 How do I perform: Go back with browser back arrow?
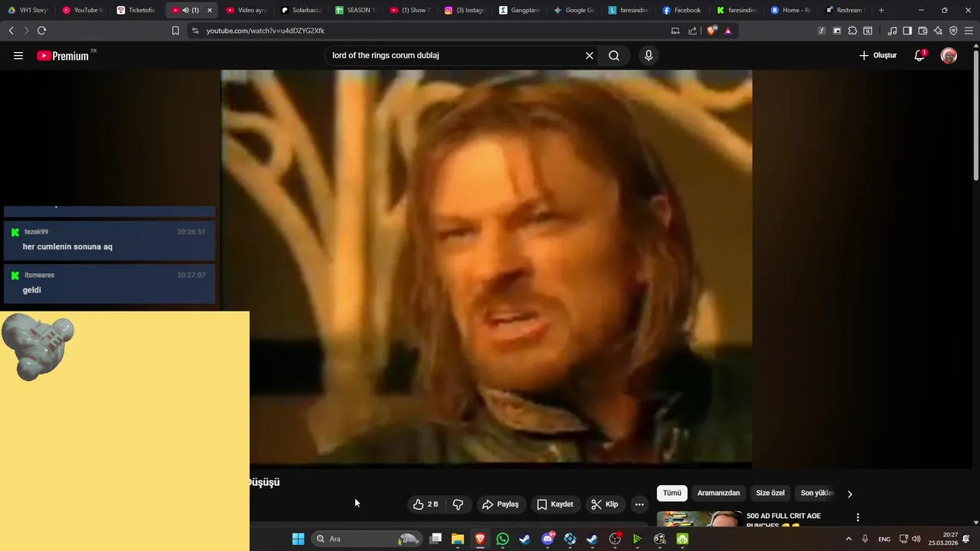pos(11,31)
